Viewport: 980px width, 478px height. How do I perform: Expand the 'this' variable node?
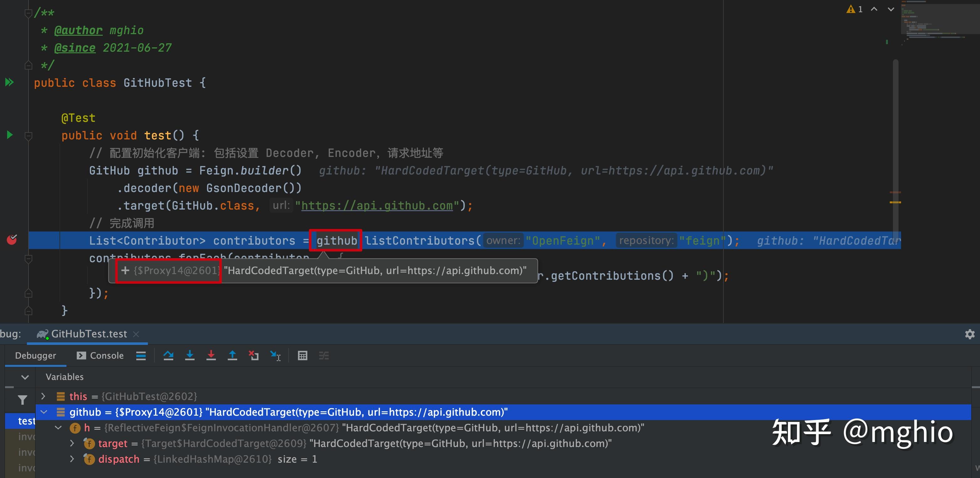[43, 396]
